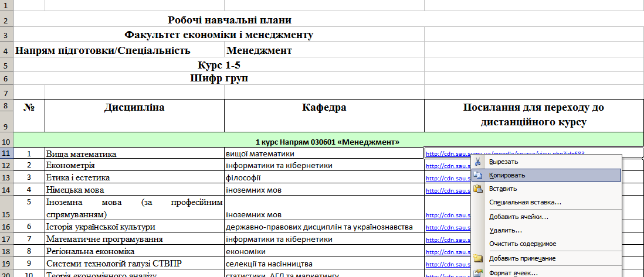This screenshot has height=277, width=644.
Task: Open the link in Математичне програмування row
Action: coord(448,240)
